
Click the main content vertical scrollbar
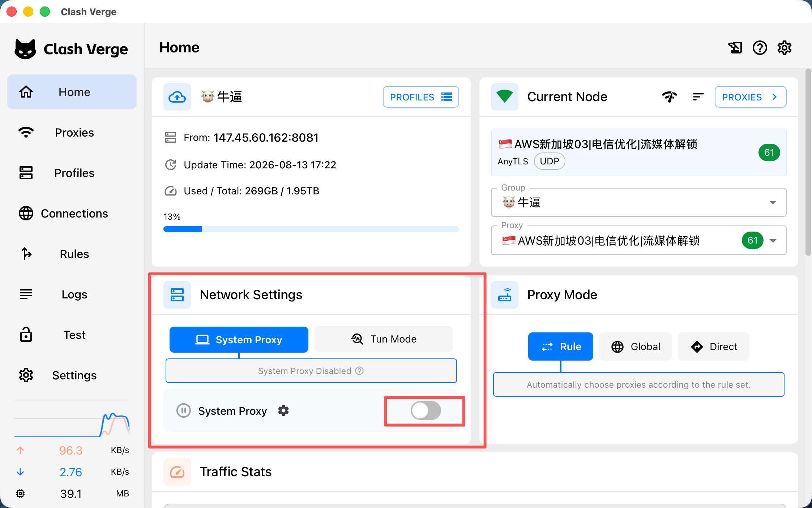(x=808, y=163)
